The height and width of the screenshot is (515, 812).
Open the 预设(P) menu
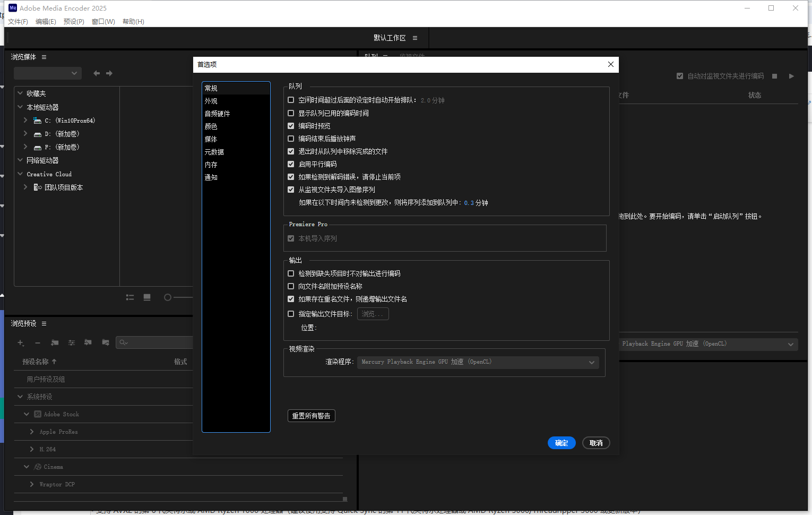click(x=74, y=22)
